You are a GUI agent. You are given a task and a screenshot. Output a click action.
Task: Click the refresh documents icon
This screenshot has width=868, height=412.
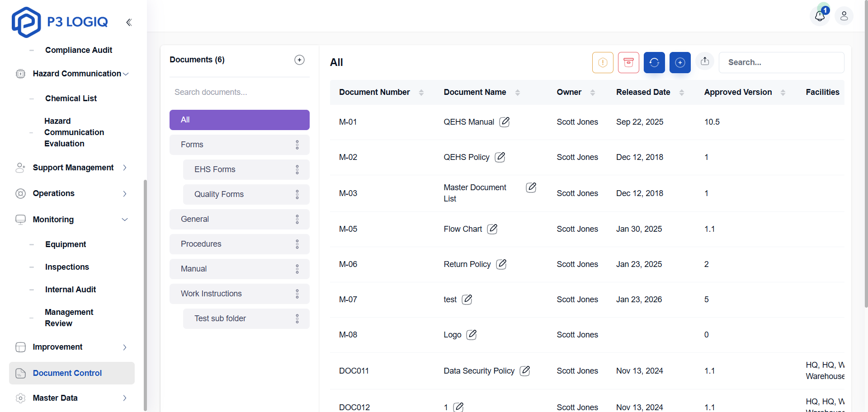click(x=654, y=62)
